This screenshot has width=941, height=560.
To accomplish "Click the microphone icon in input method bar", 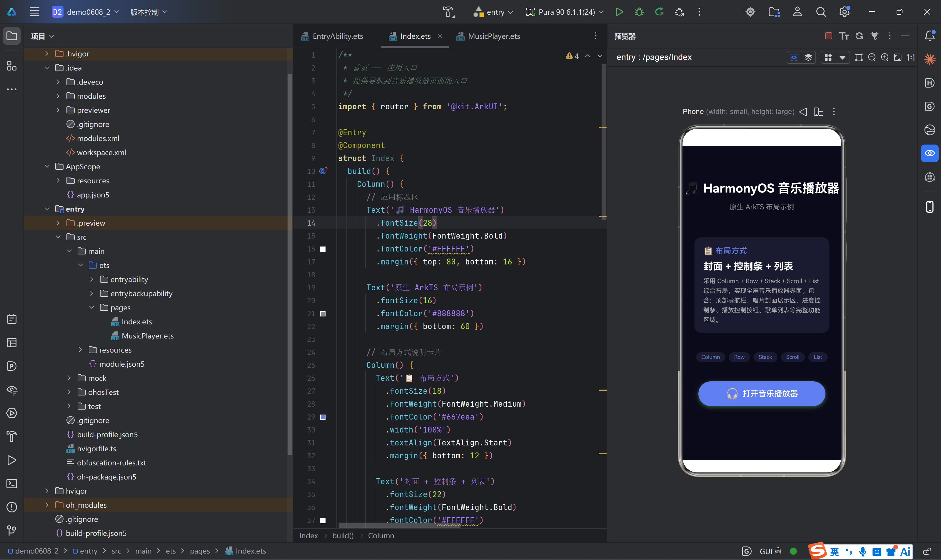I will (863, 552).
